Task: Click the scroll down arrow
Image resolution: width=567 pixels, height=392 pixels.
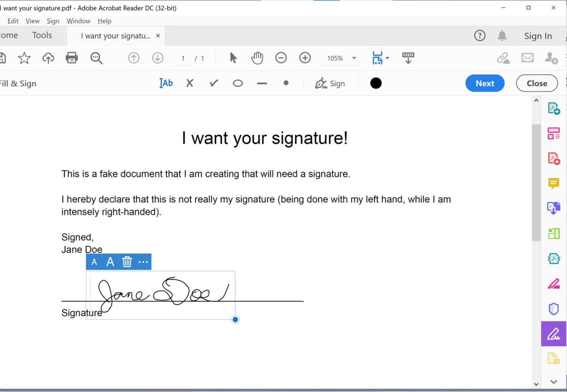Action: [x=536, y=384]
